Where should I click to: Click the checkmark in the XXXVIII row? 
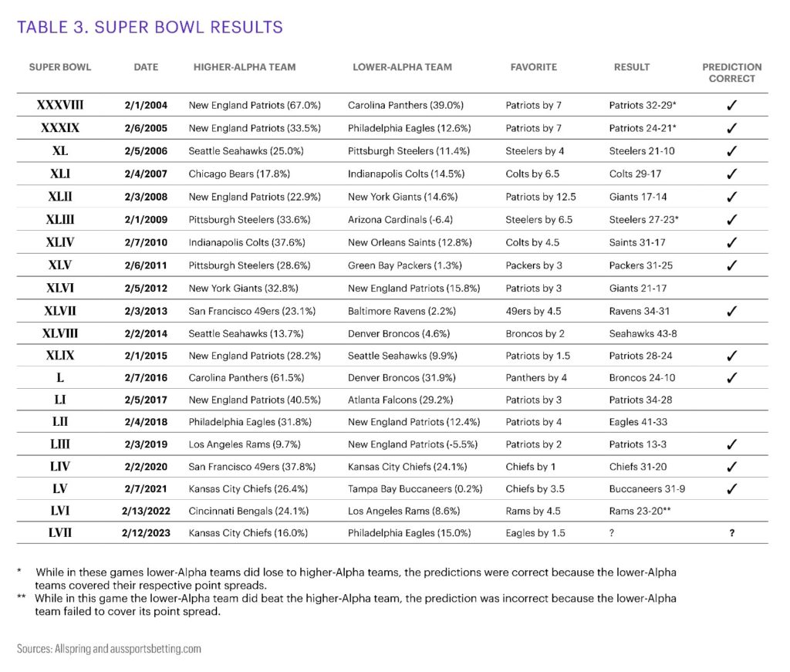[x=731, y=105]
